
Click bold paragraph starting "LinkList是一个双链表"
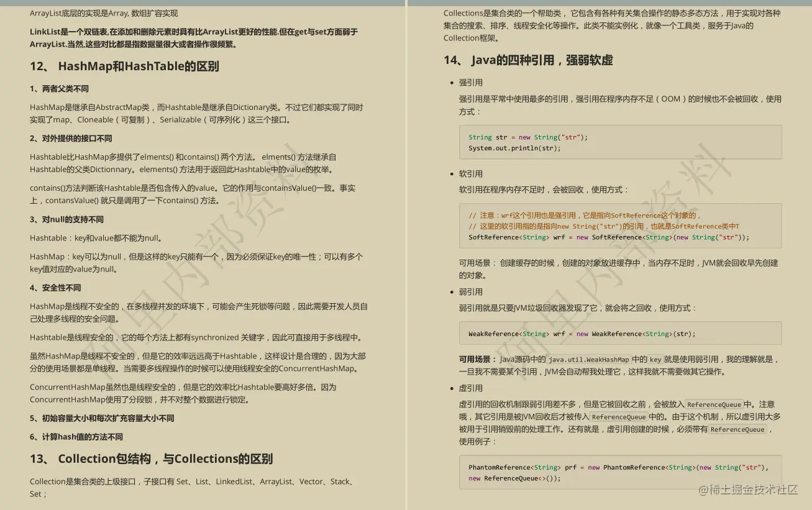[x=194, y=38]
